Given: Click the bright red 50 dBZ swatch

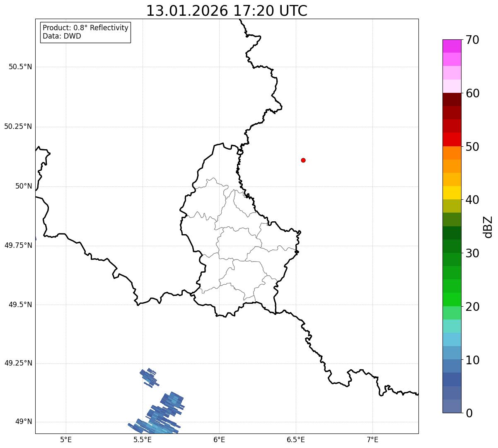Looking at the screenshot, I should 452,140.
